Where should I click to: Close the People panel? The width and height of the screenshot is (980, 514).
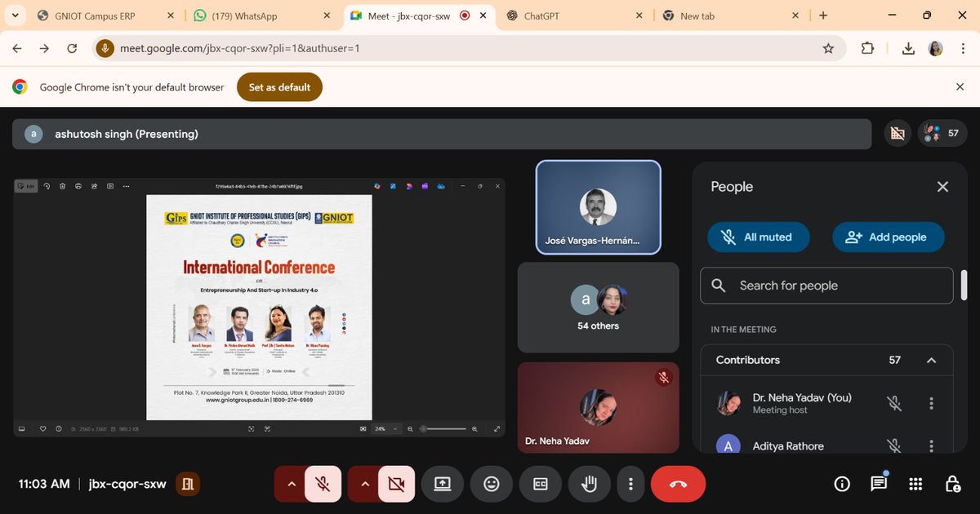pyautogui.click(x=942, y=187)
